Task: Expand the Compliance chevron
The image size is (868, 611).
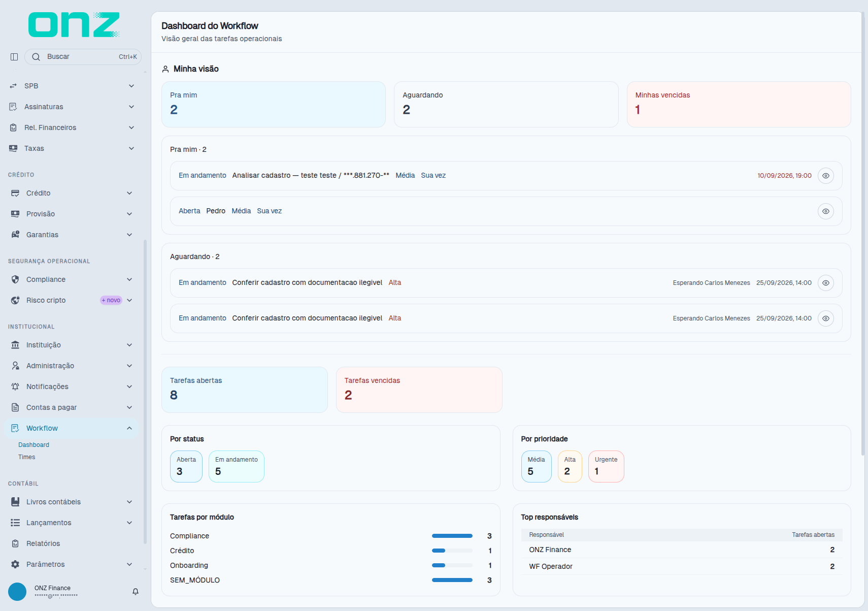Action: click(129, 279)
